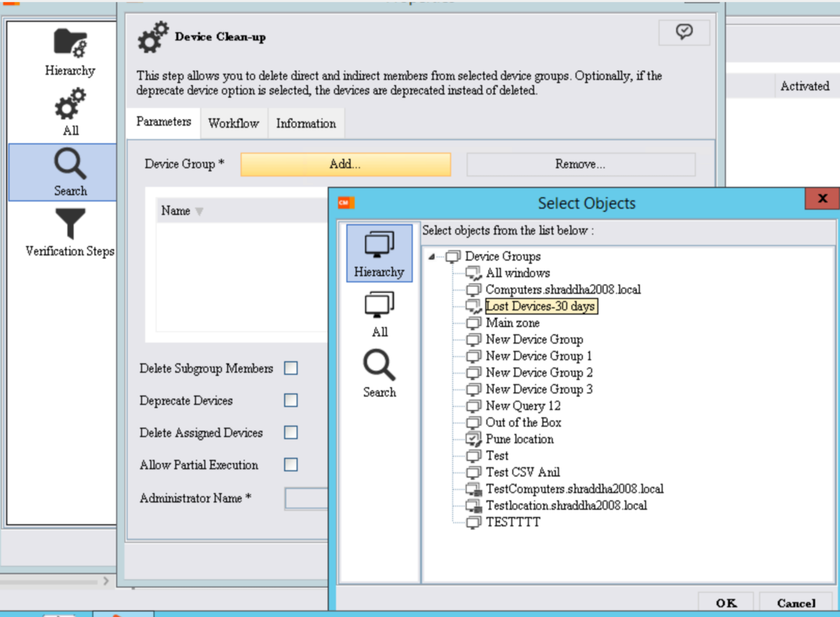
Task: Collapse the Device Groups tree node
Action: point(432,257)
